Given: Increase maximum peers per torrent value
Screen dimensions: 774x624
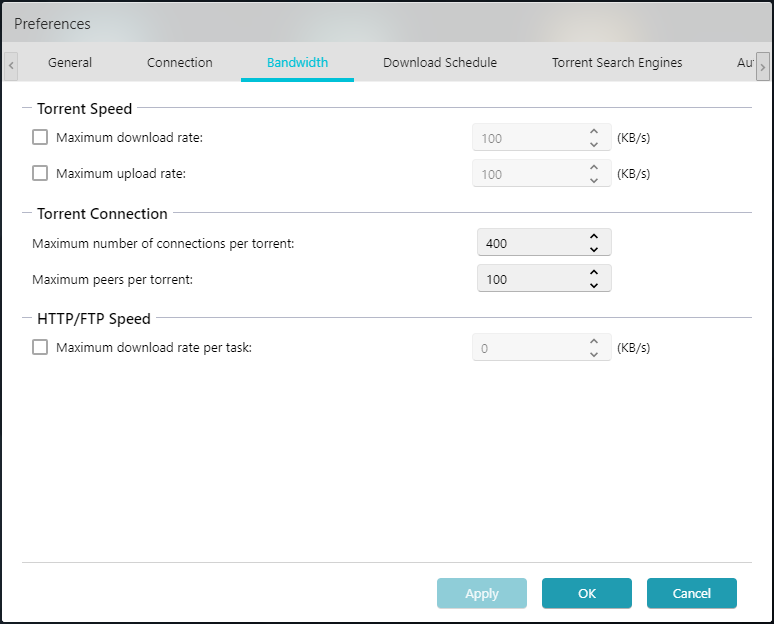Looking at the screenshot, I should pos(594,273).
